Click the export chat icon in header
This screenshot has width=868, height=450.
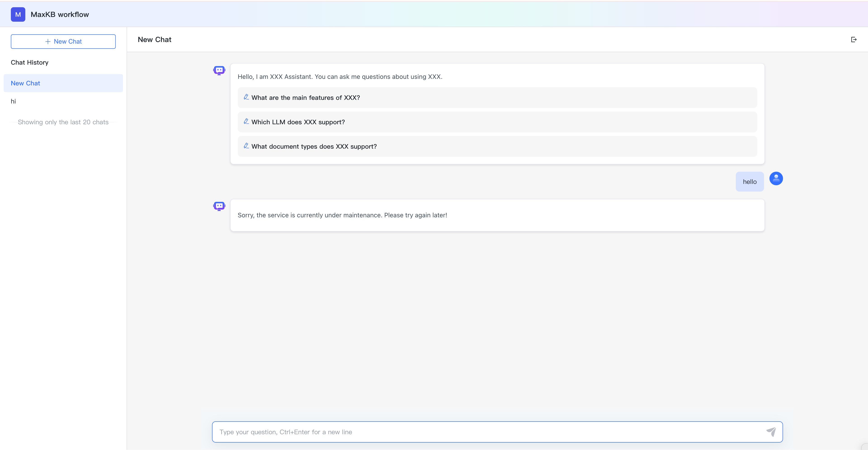click(x=854, y=39)
